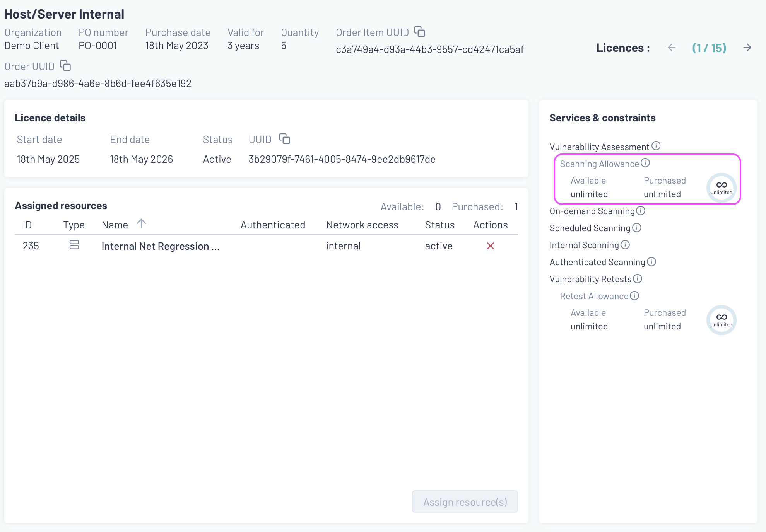Screen dimensions: 766x532
Task: Click the Scanning Allowance unlimited gauge
Action: [x=721, y=188]
